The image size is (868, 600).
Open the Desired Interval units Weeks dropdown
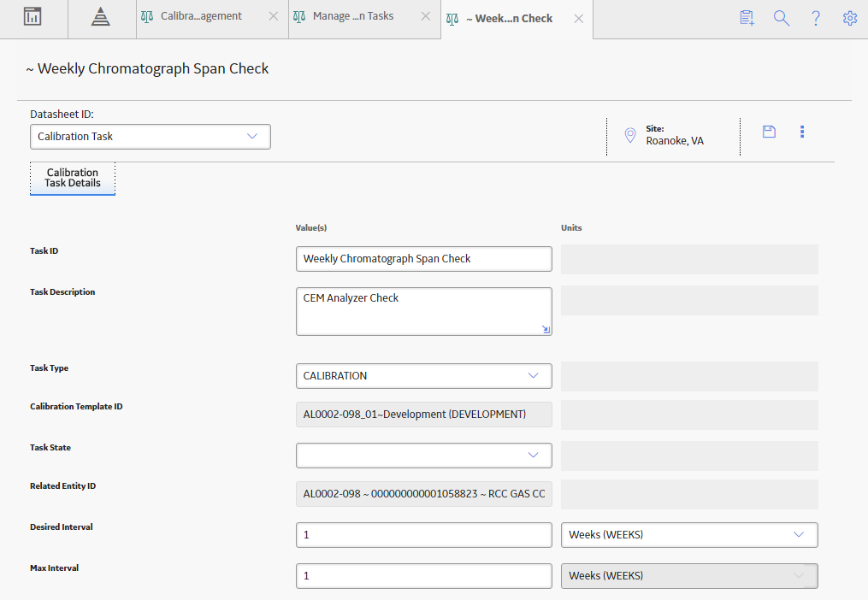coord(689,535)
